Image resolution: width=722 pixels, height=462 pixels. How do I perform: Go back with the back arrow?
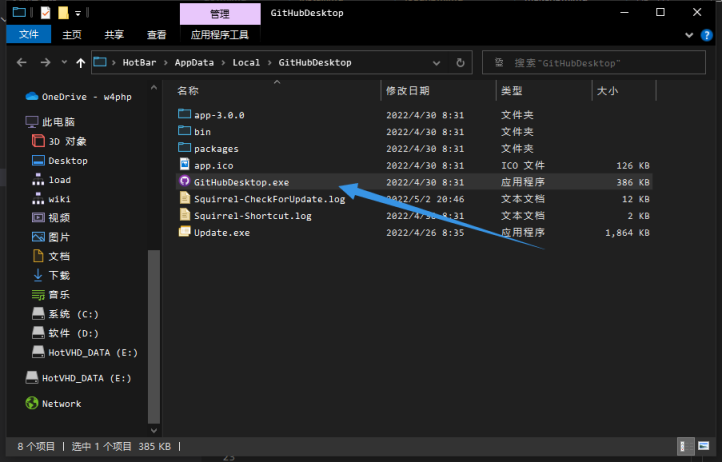22,63
